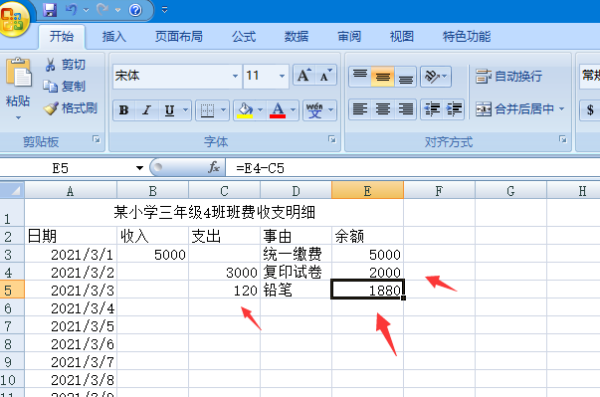This screenshot has height=397, width=600.
Task: Open the 插入 ribbon tab
Action: [114, 37]
